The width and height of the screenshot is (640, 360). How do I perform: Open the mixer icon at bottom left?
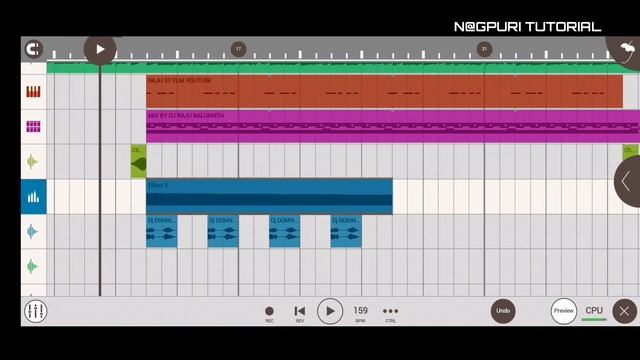tap(36, 311)
